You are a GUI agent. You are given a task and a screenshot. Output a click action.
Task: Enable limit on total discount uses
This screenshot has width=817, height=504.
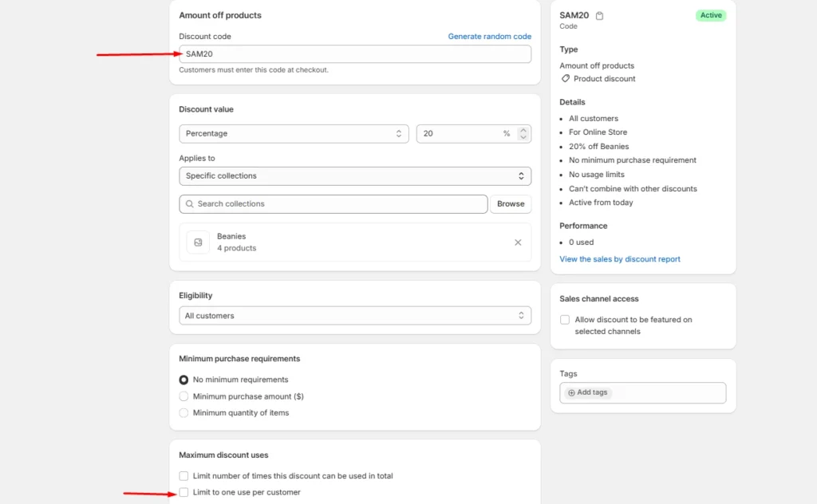[184, 476]
